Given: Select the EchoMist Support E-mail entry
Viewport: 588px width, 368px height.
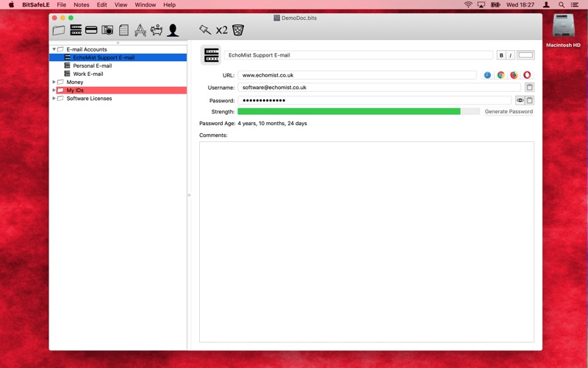Looking at the screenshot, I should click(x=118, y=57).
